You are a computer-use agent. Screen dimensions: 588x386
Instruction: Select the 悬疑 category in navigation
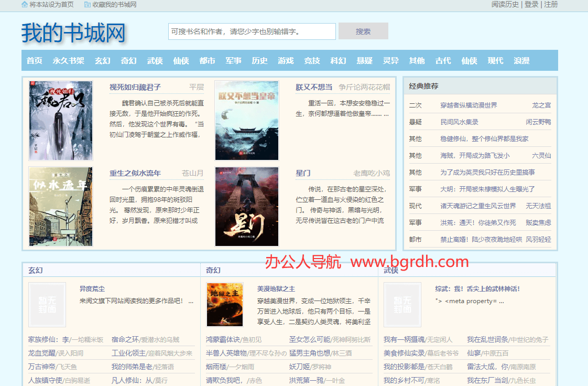(x=364, y=61)
